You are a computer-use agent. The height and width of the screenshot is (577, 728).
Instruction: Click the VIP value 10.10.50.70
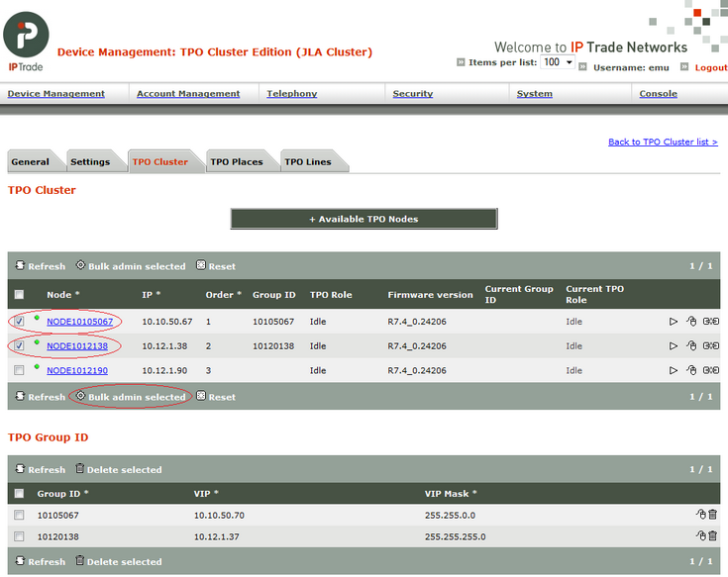tap(219, 516)
